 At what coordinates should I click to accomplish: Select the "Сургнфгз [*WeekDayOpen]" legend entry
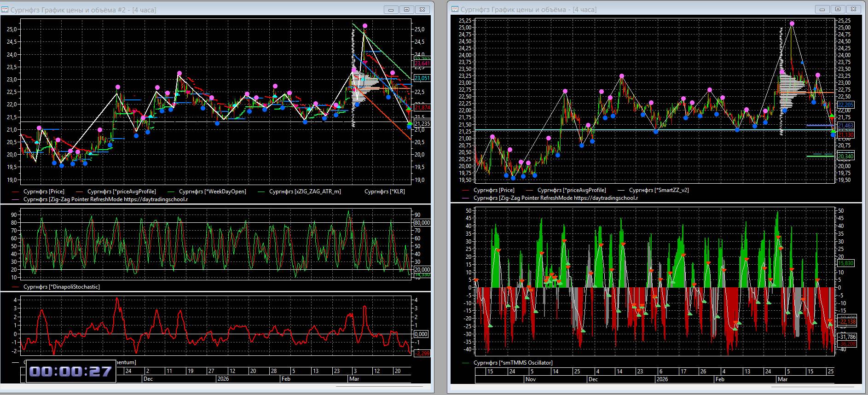(x=212, y=191)
